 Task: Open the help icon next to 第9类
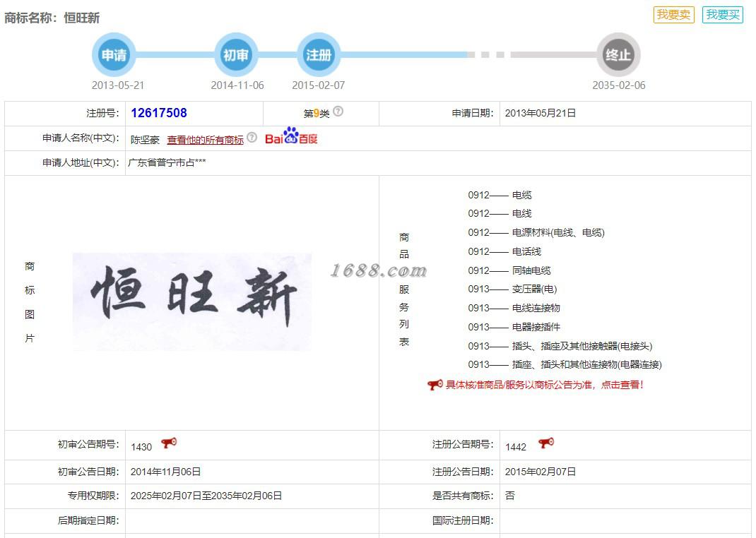(x=338, y=112)
